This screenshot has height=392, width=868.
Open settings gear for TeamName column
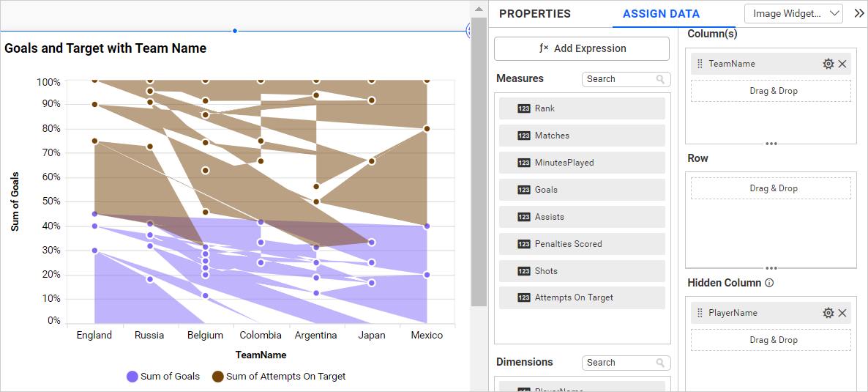[828, 64]
